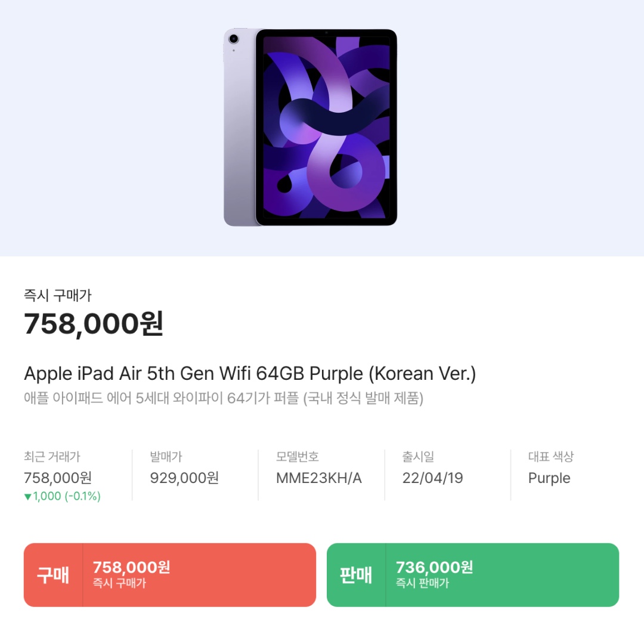Click the purple iPad Air product image

coord(310,127)
